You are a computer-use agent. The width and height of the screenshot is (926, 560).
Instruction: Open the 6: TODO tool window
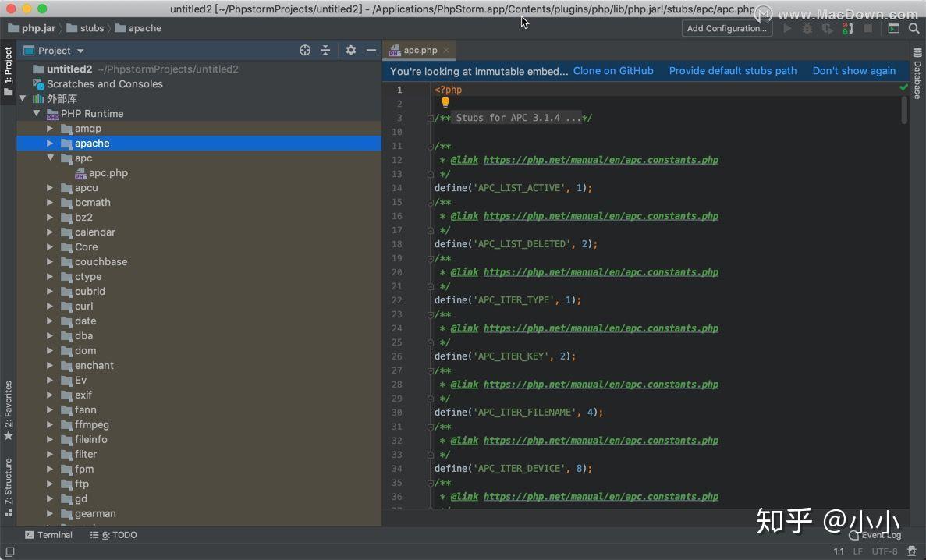[x=113, y=534]
